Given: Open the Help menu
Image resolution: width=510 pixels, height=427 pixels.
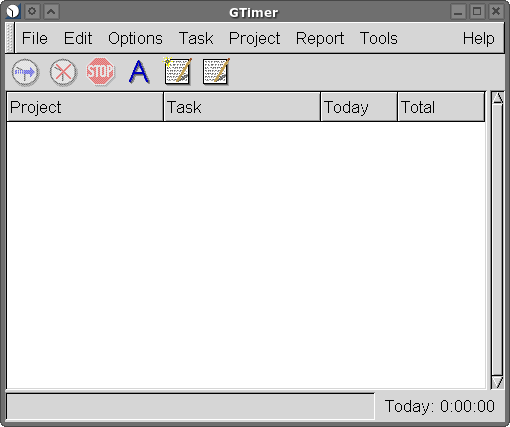Looking at the screenshot, I should (x=478, y=38).
